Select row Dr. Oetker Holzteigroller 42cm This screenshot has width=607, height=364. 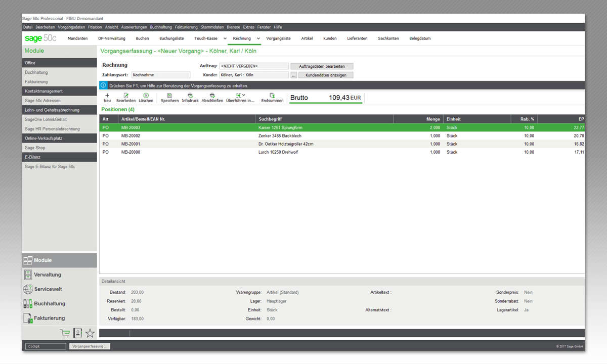[342, 144]
